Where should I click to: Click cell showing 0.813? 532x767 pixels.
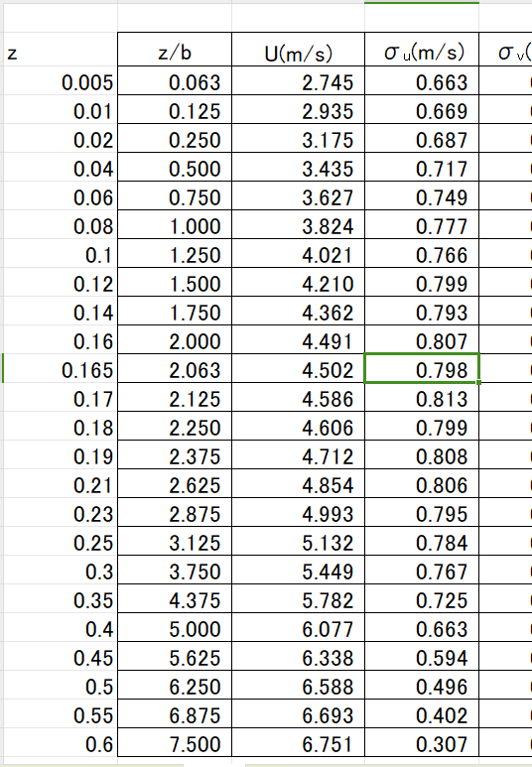[x=422, y=397]
